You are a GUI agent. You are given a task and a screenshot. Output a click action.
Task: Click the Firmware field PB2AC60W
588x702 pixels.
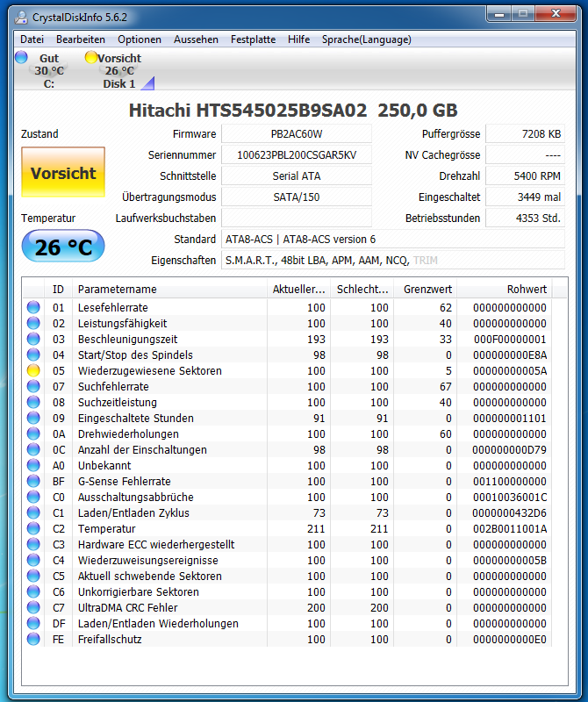(x=297, y=134)
